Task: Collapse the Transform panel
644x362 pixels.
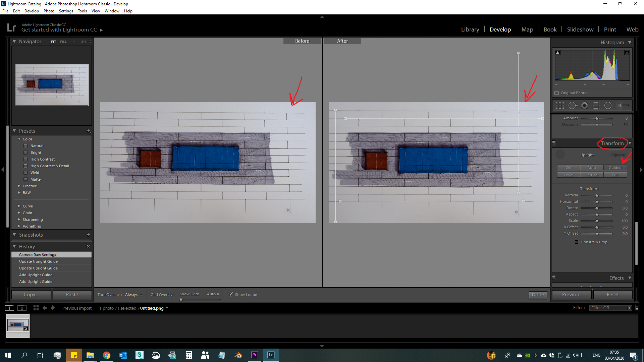Action: coord(630,143)
